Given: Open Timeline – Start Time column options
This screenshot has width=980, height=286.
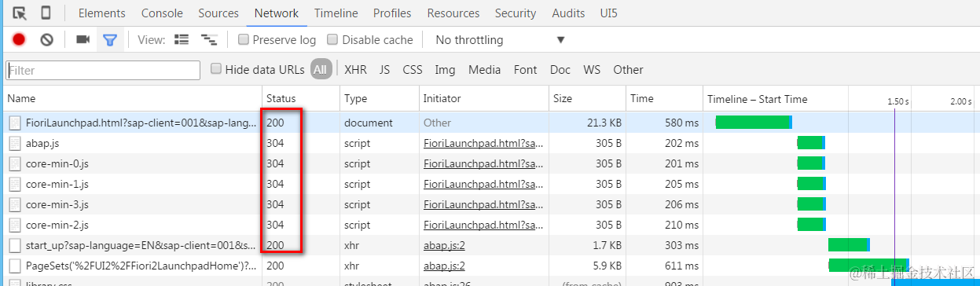Looking at the screenshot, I should coord(757,99).
